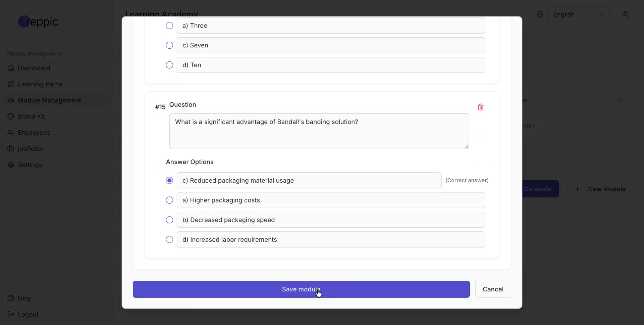Open the Dashboard icon in sidebar

point(11,68)
